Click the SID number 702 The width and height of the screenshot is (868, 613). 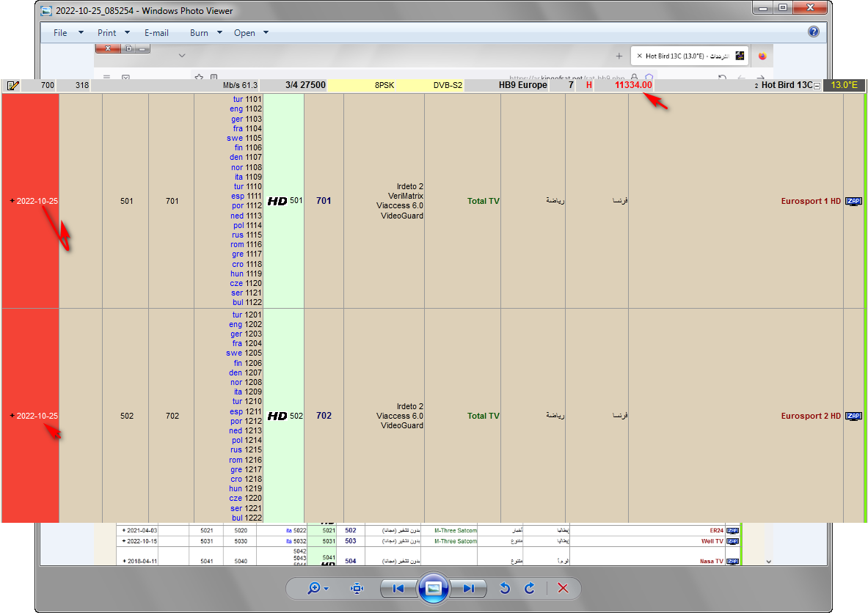coord(324,416)
